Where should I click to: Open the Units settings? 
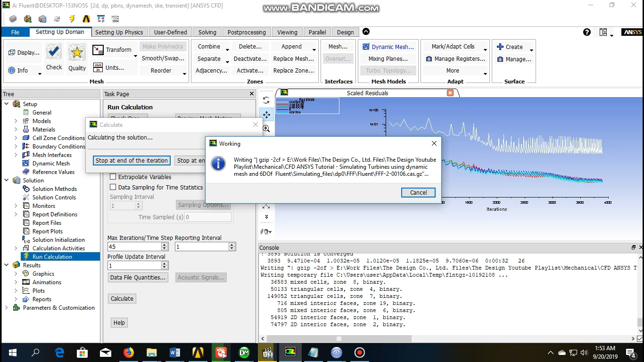(113, 67)
